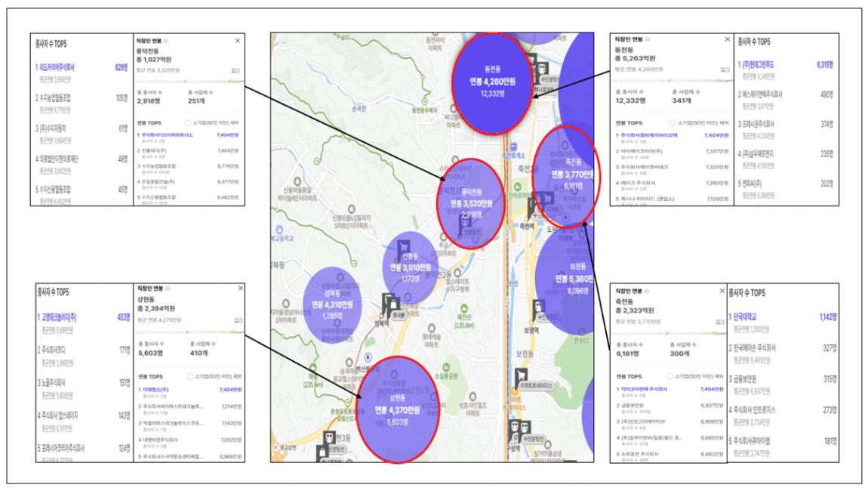
Task: Click (주)현대그린푸드 in employee TOP5 list
Action: [759, 65]
